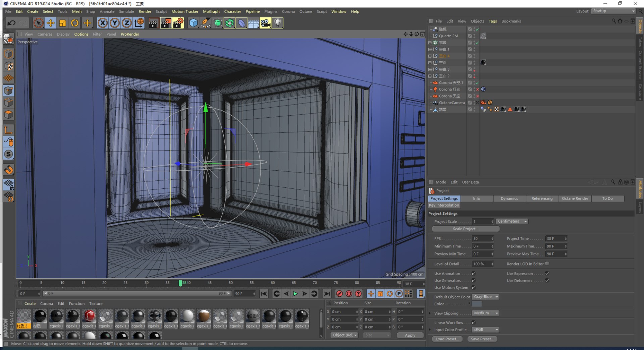This screenshot has height=350, width=644.
Task: Click Record Active Objects keyframe button
Action: coord(339,294)
